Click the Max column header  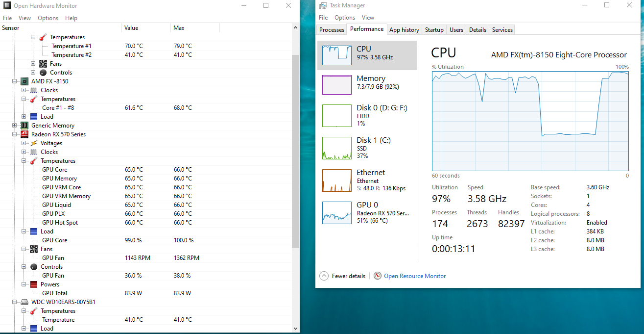click(x=195, y=28)
